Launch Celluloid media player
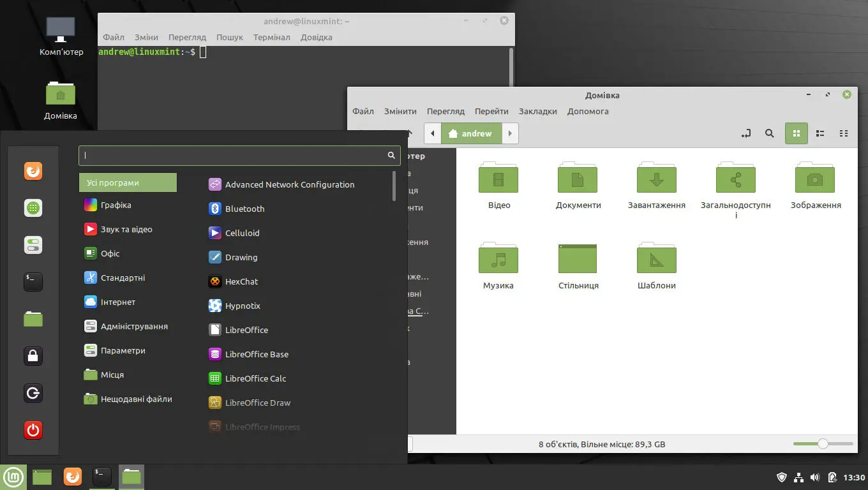 click(x=234, y=233)
